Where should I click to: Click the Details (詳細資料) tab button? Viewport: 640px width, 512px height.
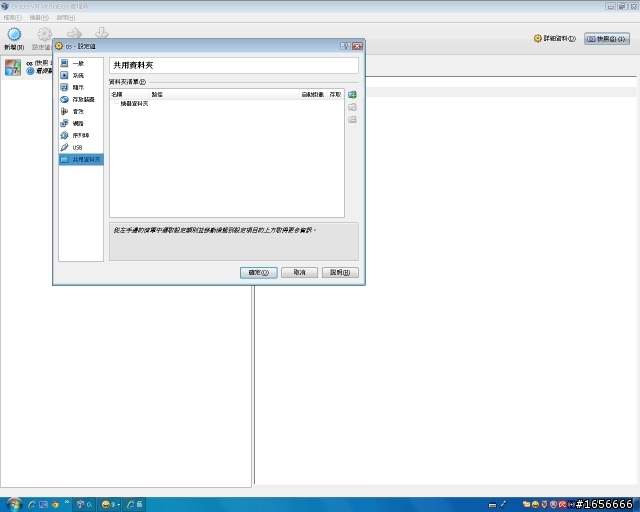[555, 38]
